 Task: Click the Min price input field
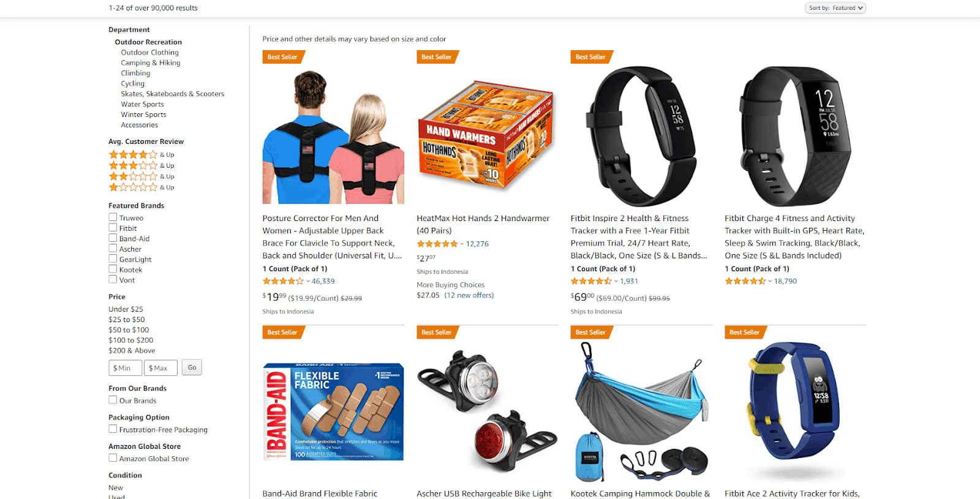coord(126,368)
